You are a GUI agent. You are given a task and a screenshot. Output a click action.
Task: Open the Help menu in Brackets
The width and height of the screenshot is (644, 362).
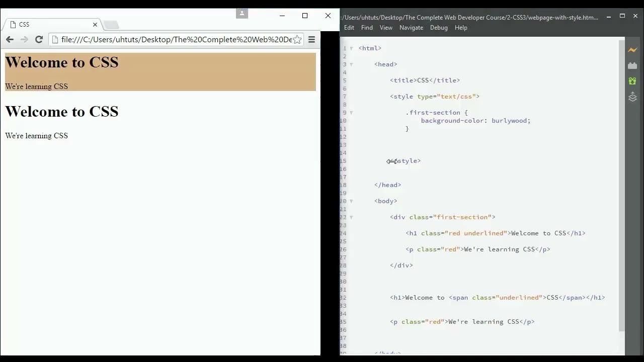click(x=461, y=28)
